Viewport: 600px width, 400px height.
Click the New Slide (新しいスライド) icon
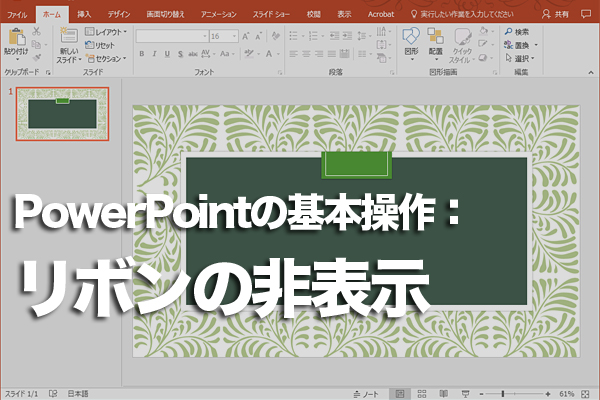point(69,35)
